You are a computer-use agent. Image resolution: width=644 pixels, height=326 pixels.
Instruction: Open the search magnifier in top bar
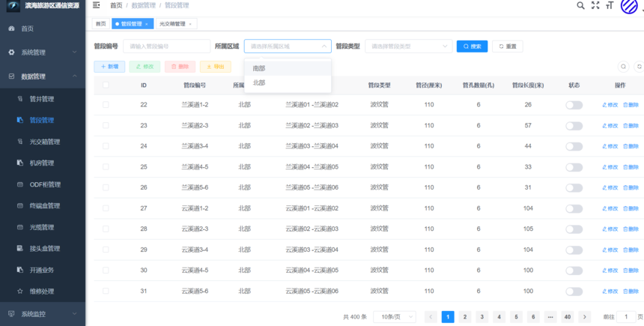[x=580, y=5]
